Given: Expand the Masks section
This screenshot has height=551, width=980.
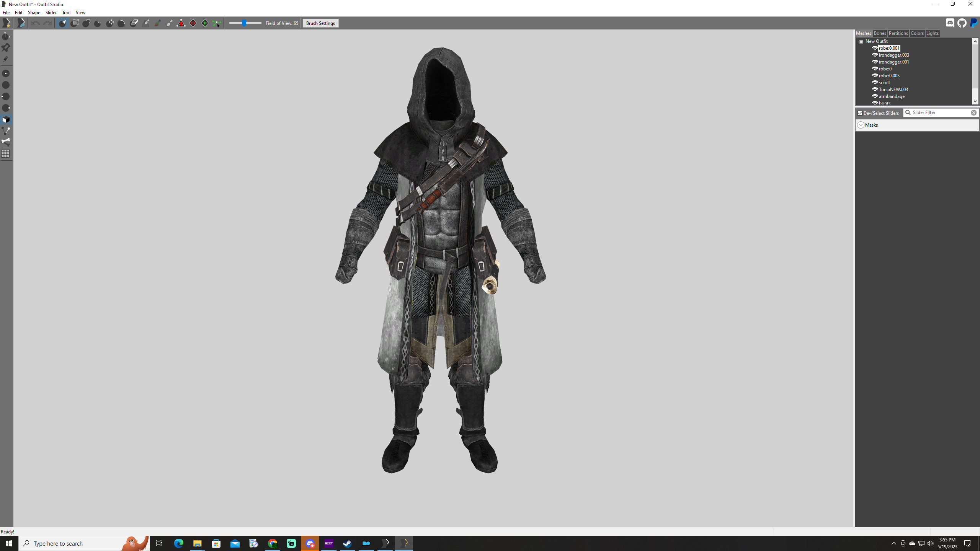Looking at the screenshot, I should coord(861,125).
